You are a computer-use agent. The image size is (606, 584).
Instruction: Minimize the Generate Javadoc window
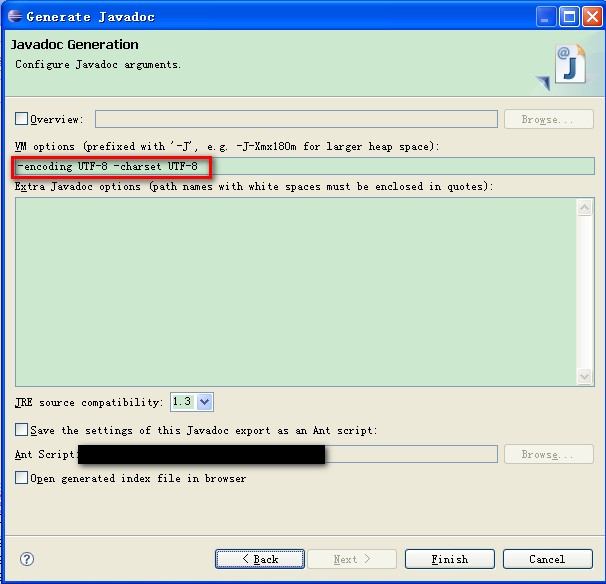(x=545, y=17)
